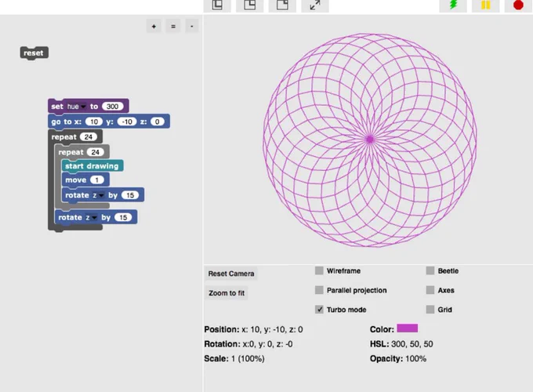Enable the Axes checkbox
Viewport: 533px width, 392px height.
coord(430,290)
